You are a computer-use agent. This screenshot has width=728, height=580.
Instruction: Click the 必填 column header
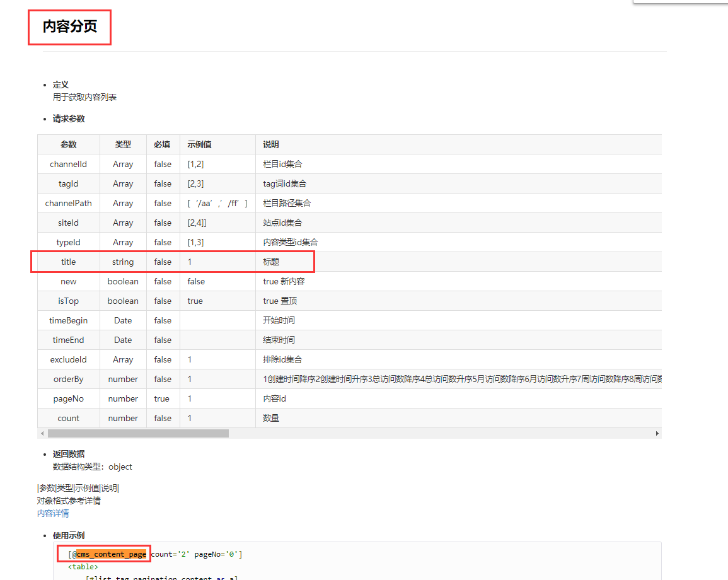(x=163, y=144)
